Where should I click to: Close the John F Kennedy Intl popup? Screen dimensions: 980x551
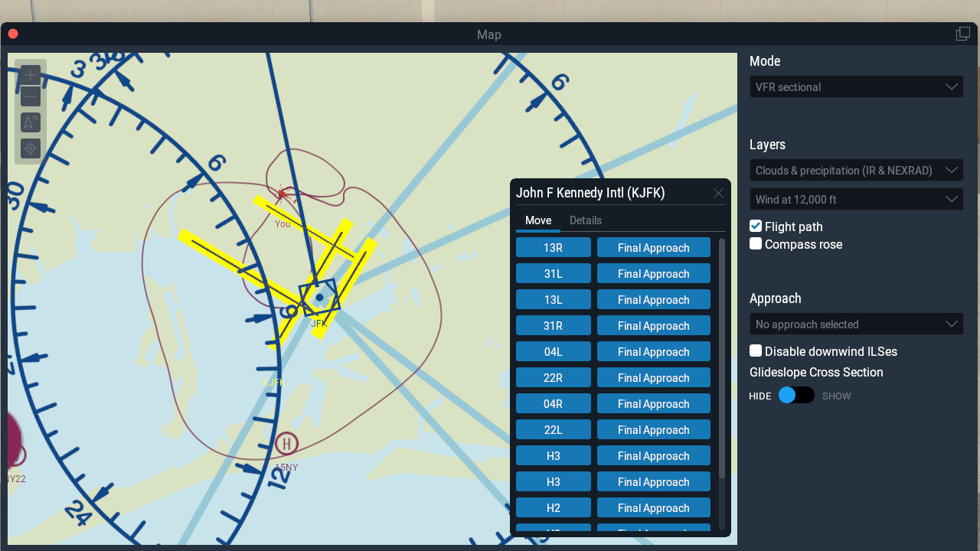click(718, 193)
